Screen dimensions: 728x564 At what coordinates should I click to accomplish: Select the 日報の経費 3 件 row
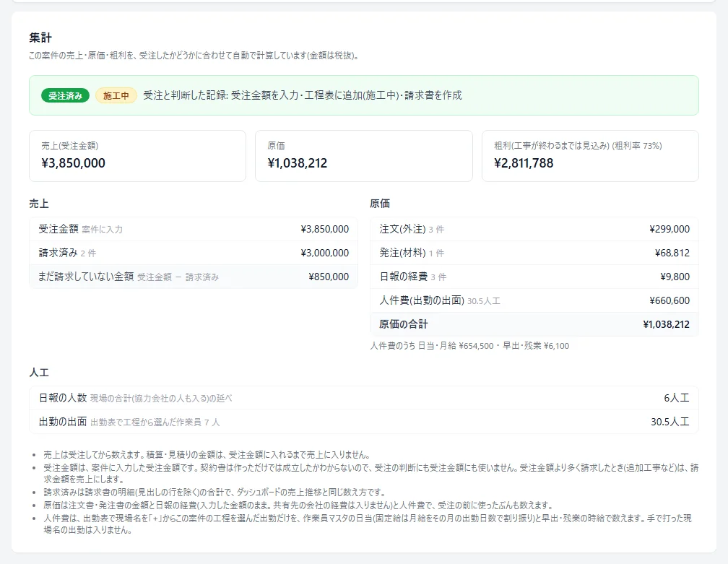point(534,277)
